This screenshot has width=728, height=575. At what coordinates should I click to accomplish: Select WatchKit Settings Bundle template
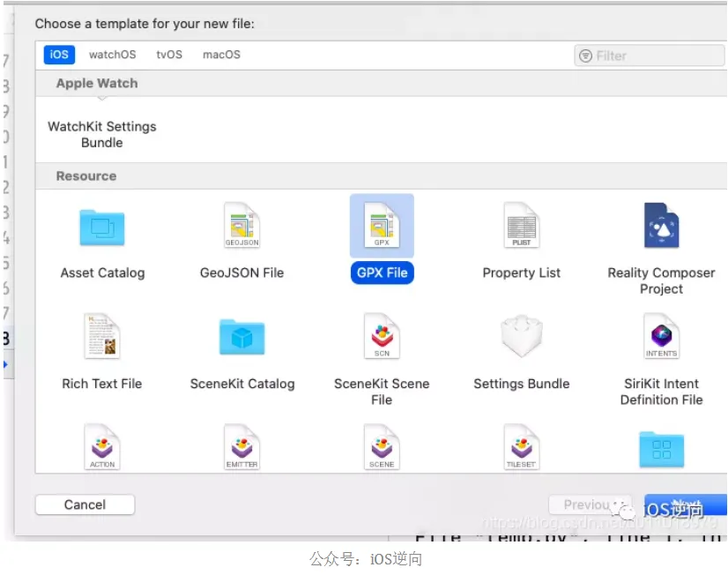click(102, 134)
